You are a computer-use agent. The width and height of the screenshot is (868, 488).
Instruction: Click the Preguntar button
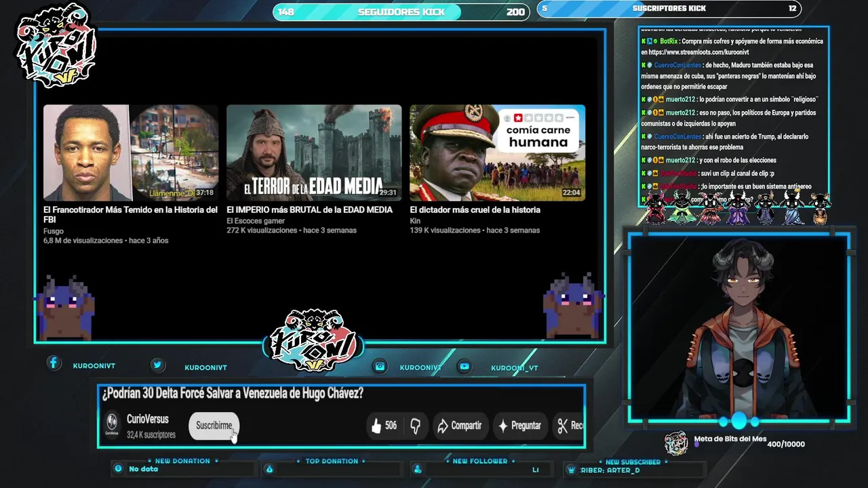tap(519, 426)
